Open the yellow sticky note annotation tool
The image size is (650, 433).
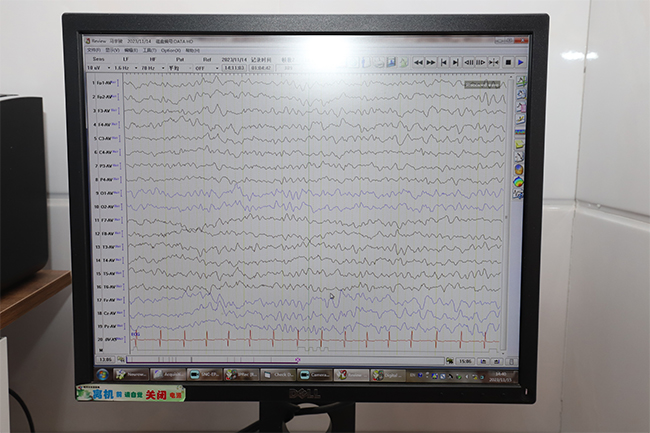(519, 144)
